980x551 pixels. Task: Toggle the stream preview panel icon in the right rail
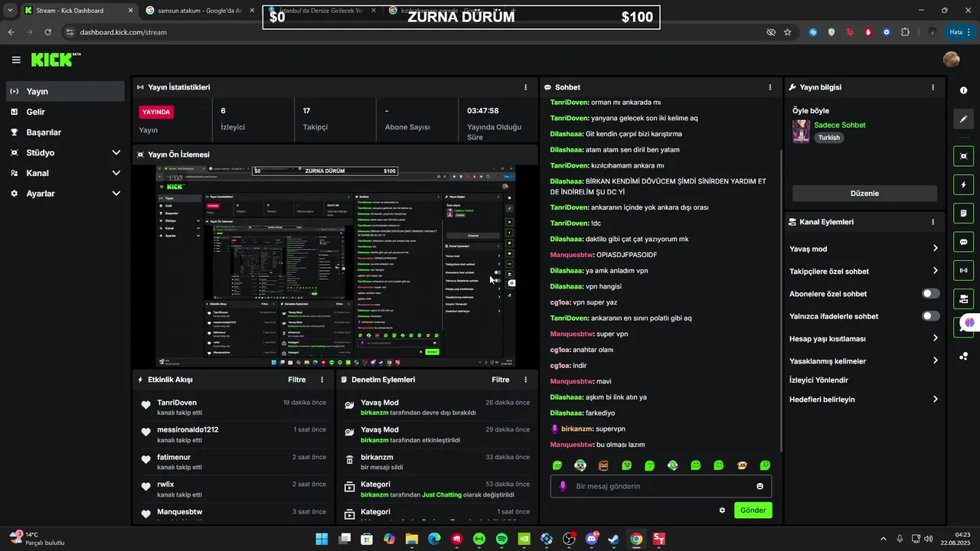pyautogui.click(x=963, y=156)
